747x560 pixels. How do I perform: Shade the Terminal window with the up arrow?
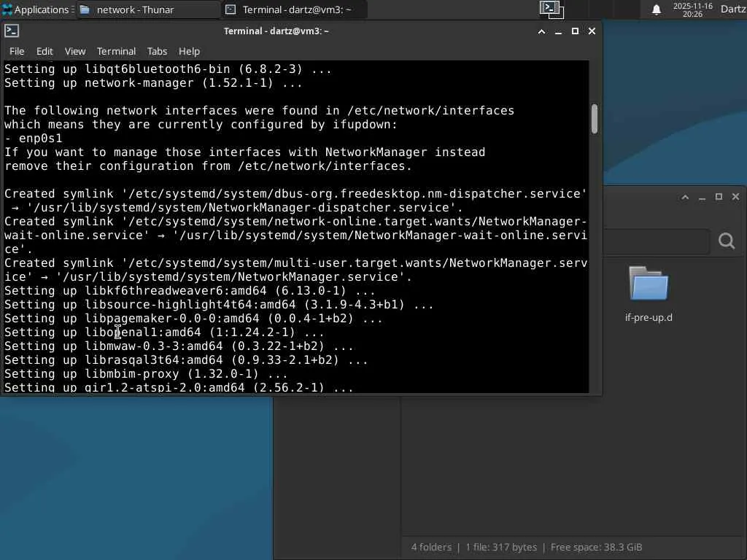click(542, 31)
